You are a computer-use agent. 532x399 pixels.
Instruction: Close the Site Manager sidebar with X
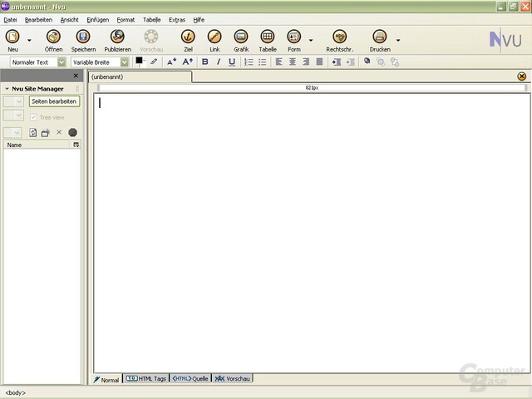point(76,76)
